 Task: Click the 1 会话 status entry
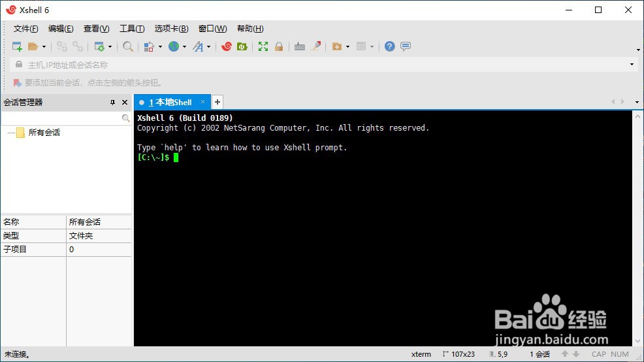coord(539,354)
